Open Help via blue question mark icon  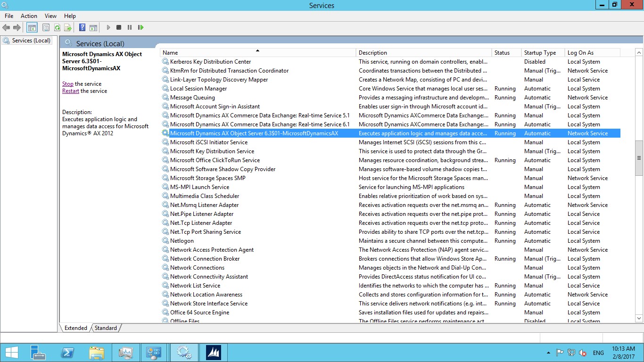tap(82, 28)
